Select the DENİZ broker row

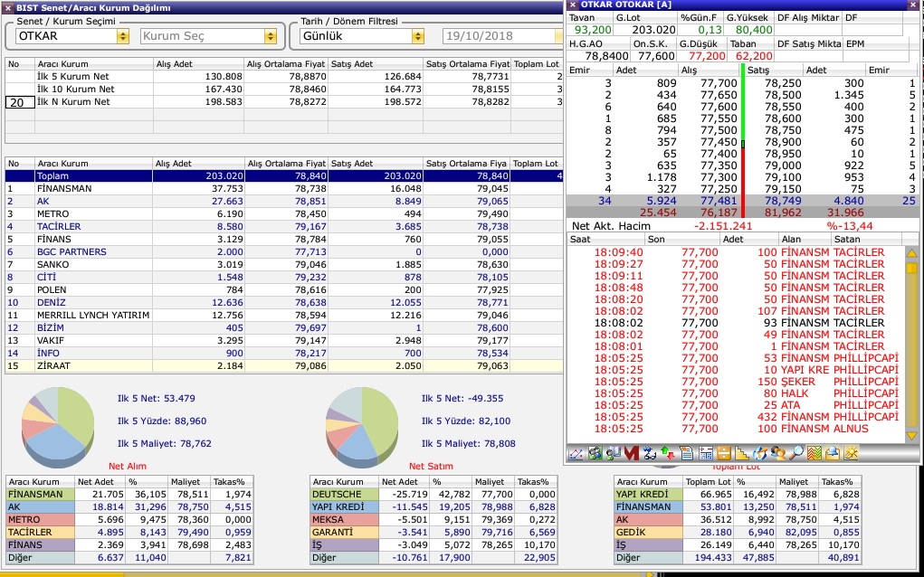tap(284, 303)
